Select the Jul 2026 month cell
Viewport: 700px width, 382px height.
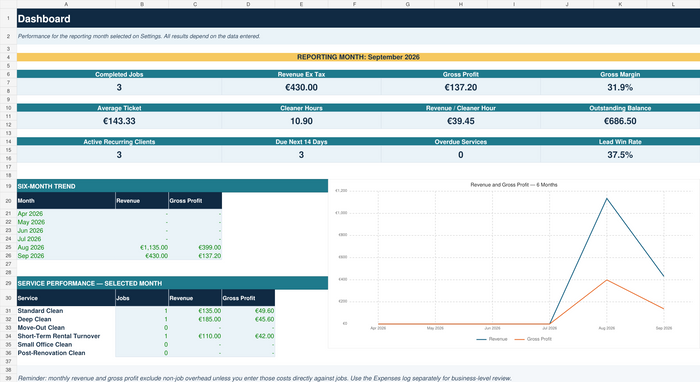click(x=66, y=239)
